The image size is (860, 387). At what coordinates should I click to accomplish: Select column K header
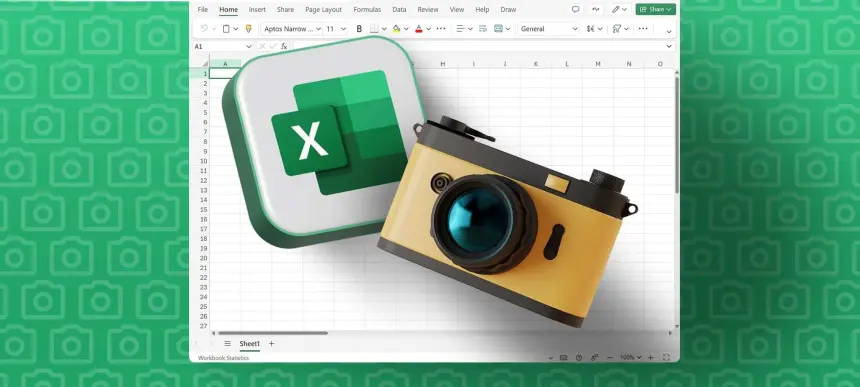[535, 64]
